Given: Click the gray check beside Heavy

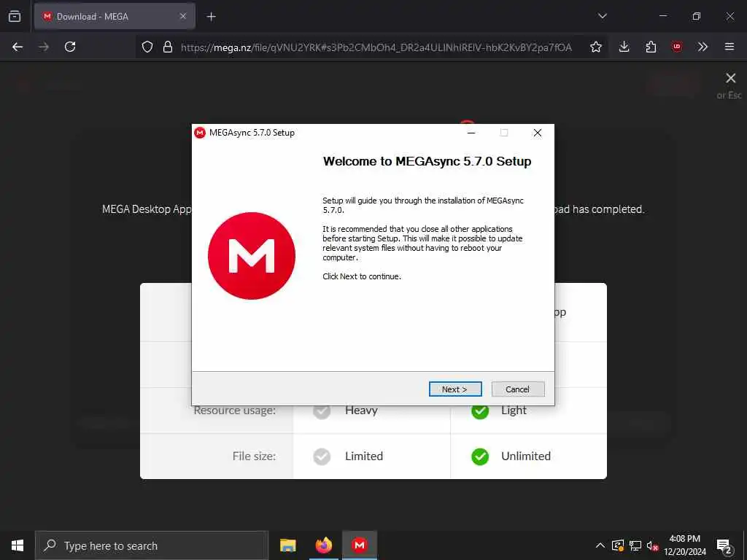Looking at the screenshot, I should coord(322,411).
